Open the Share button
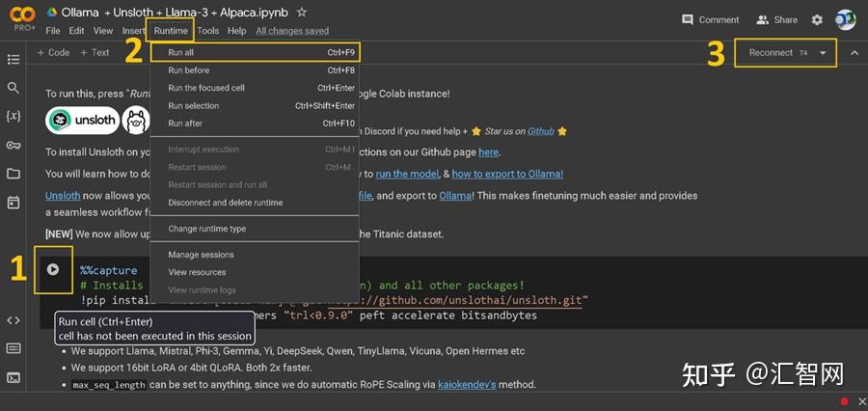The height and width of the screenshot is (411, 868). (776, 20)
